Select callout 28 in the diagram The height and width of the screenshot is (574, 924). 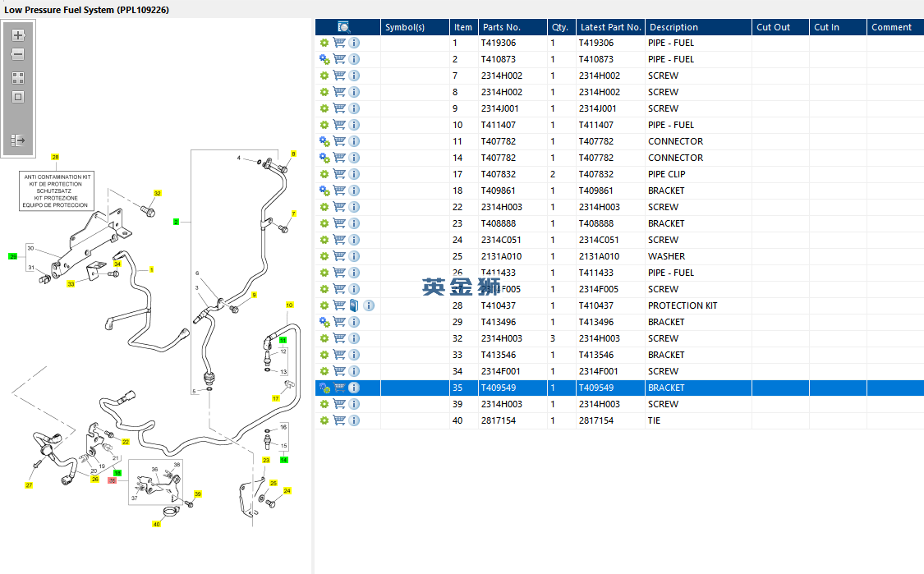click(x=55, y=158)
